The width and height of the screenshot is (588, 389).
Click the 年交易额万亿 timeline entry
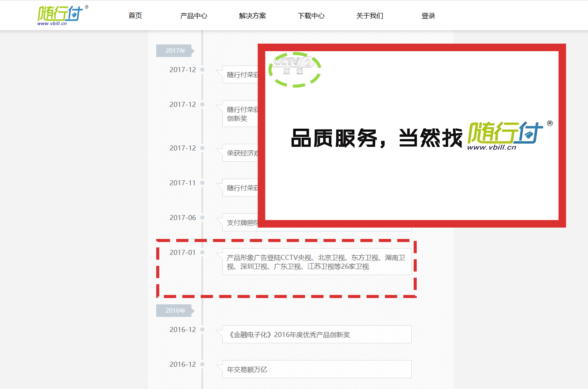(317, 369)
